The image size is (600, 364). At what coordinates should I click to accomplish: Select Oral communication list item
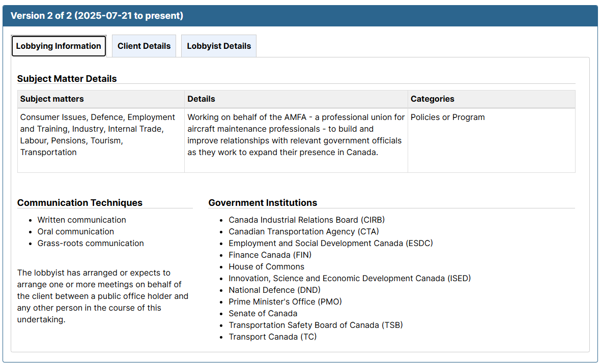point(75,232)
